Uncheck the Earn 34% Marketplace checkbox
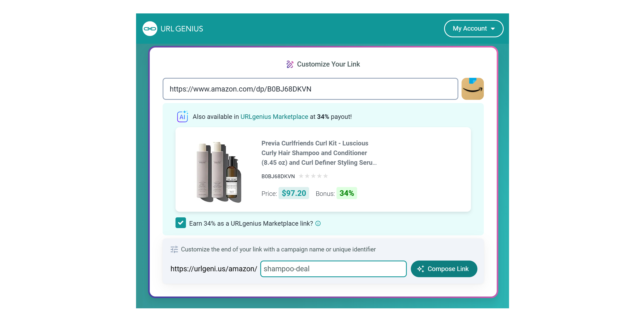Screen dimensions: 644x322 coord(181,223)
